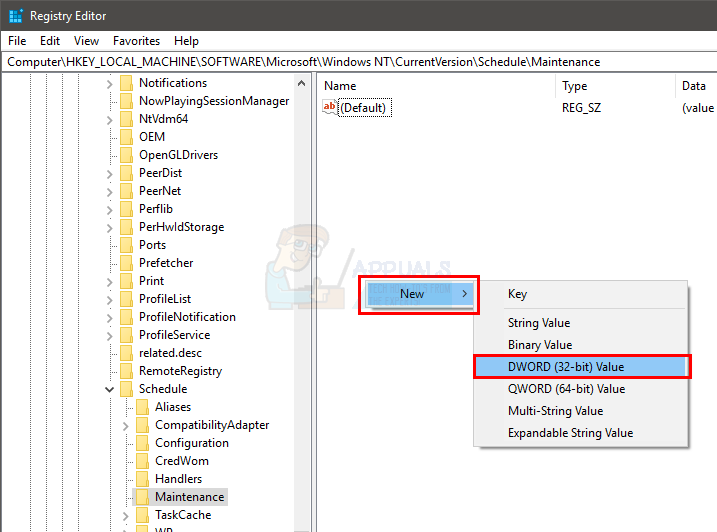Click the NowPlayingSessionManager folder icon
Screen dimensions: 717x532
(127, 101)
